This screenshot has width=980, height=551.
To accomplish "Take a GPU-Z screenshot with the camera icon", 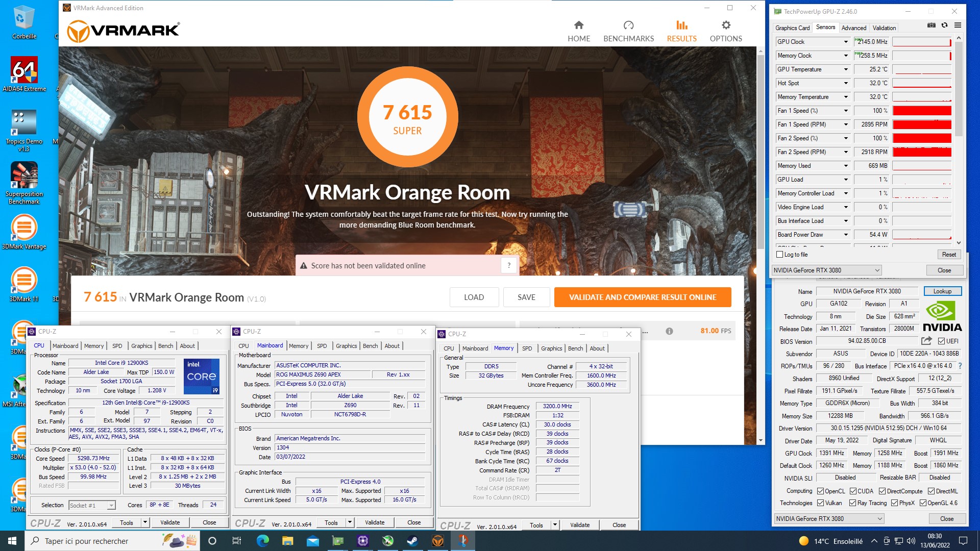I will click(x=932, y=25).
